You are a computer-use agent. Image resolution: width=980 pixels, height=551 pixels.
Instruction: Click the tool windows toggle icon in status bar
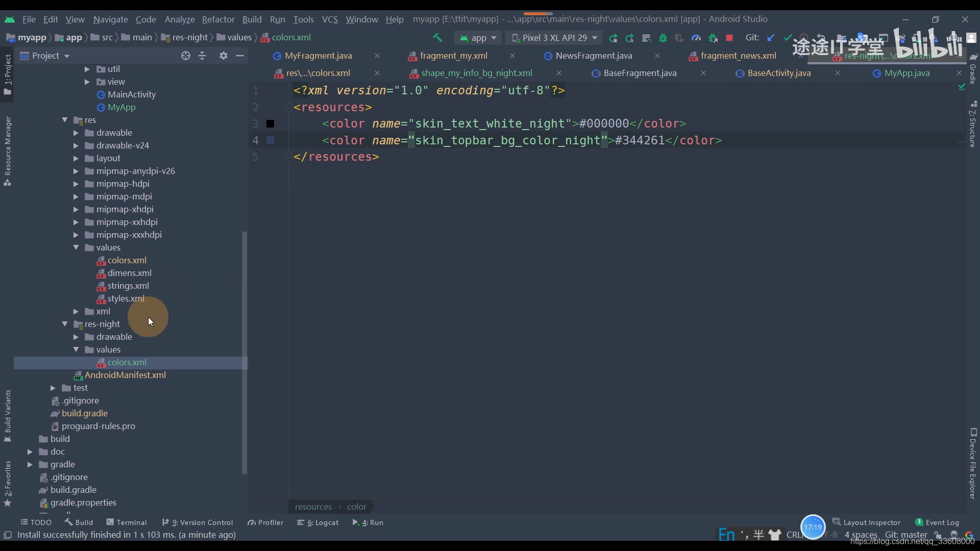coord(8,535)
